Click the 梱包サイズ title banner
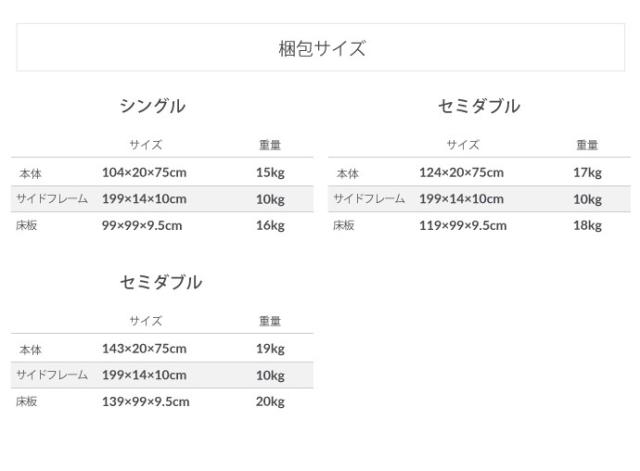The width and height of the screenshot is (640, 471). point(320,48)
